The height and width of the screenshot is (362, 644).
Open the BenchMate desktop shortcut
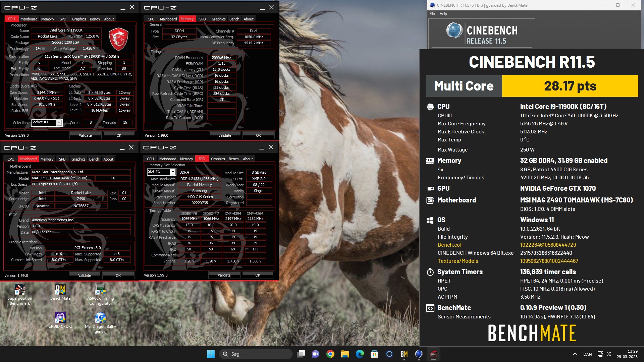click(x=60, y=292)
